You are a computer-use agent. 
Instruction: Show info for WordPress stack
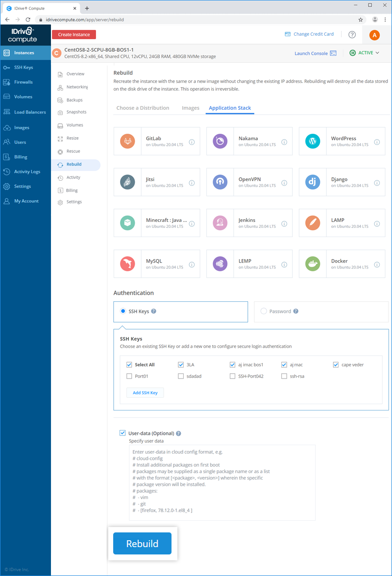(377, 142)
